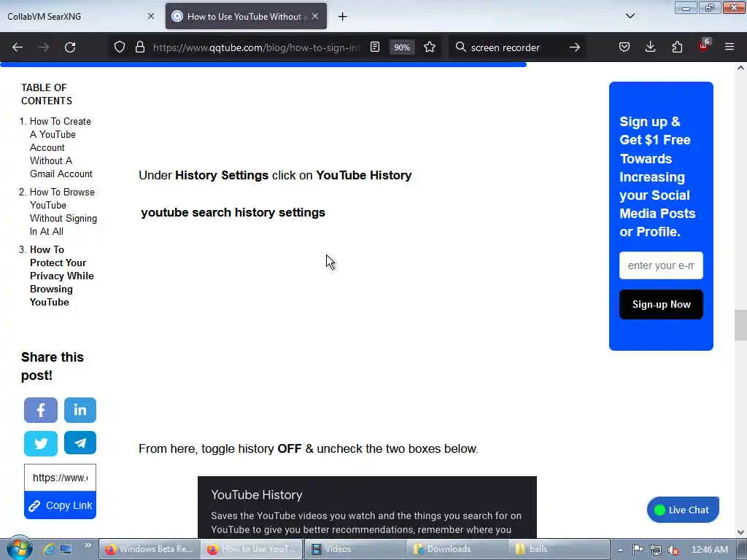This screenshot has width=747, height=560.
Task: Click the network tray icon
Action: tap(656, 550)
